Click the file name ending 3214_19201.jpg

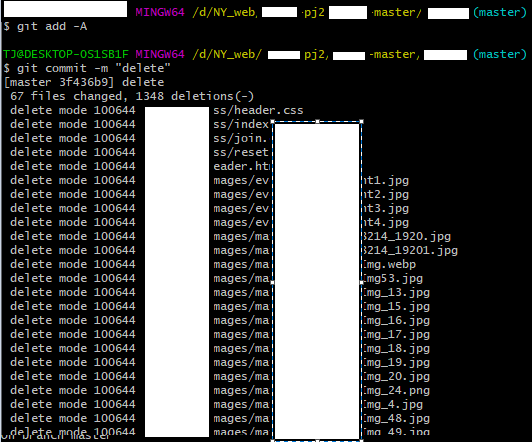click(x=410, y=250)
